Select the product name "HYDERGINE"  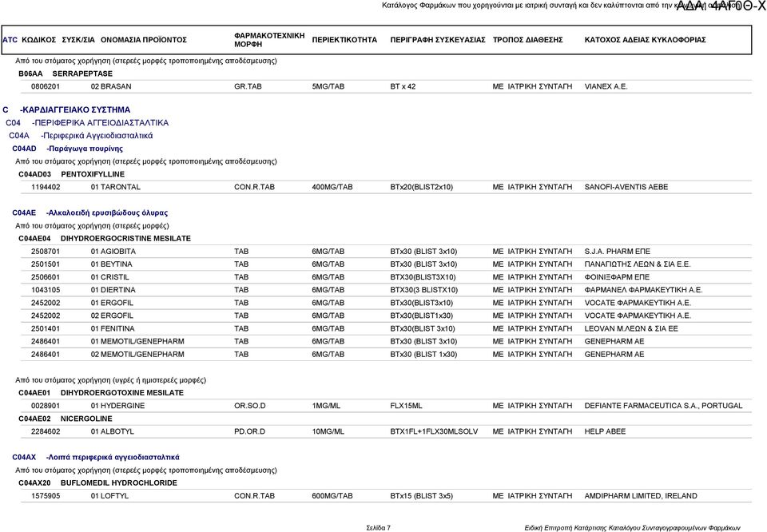click(122, 406)
